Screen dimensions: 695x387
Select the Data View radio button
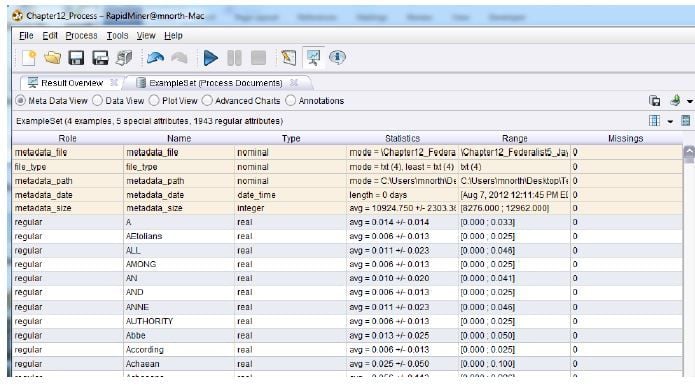pos(98,101)
